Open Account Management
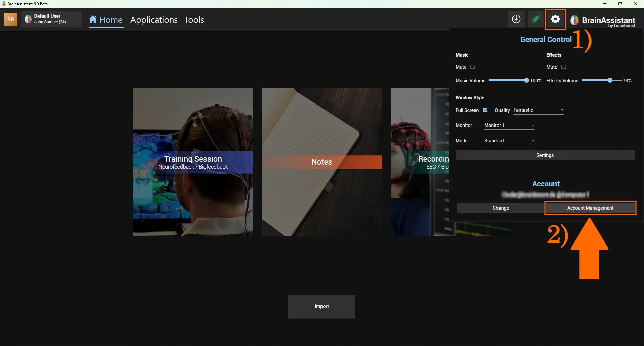This screenshot has height=346, width=644. 590,208
